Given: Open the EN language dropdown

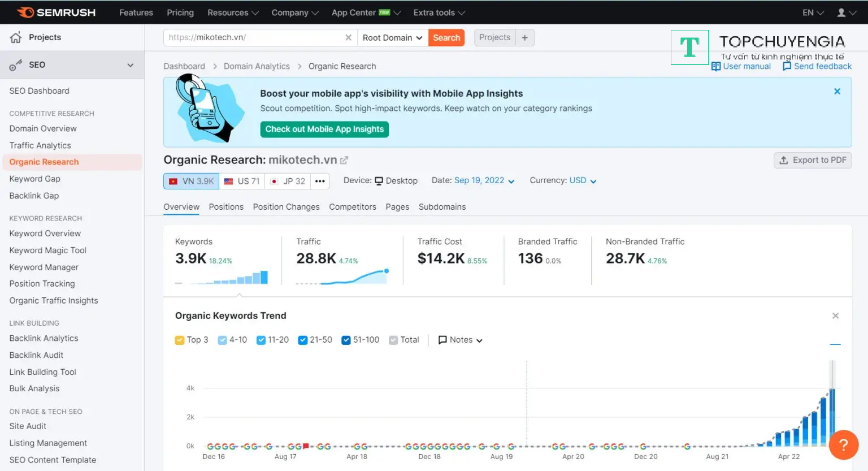Looking at the screenshot, I should [x=813, y=12].
